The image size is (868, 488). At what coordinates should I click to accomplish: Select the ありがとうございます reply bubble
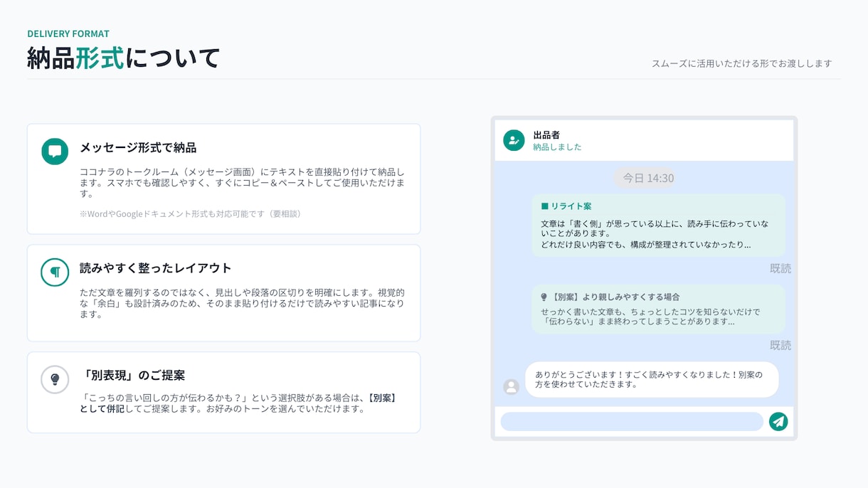652,380
